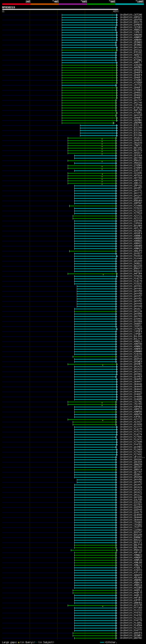Image resolution: width=146 pixels, height=644 pixels.
Task: Select hit UniRef100_Q0PWS5
Action: tap(131, 25)
